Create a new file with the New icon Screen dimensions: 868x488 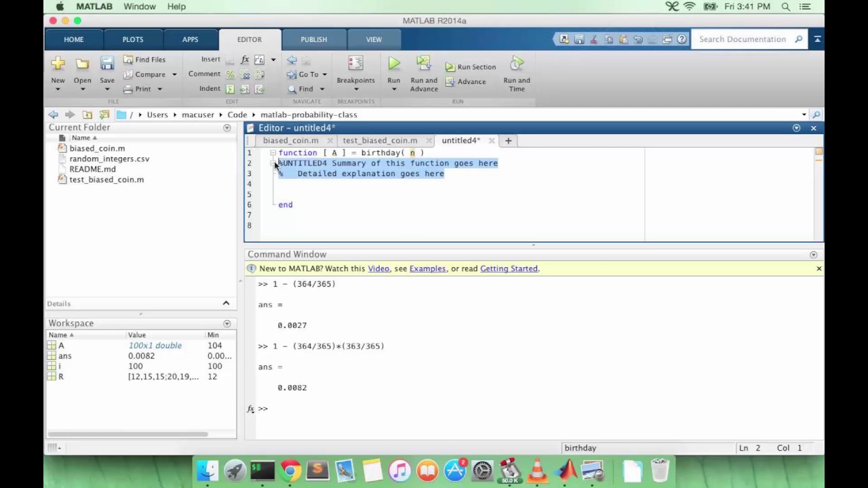(x=58, y=64)
